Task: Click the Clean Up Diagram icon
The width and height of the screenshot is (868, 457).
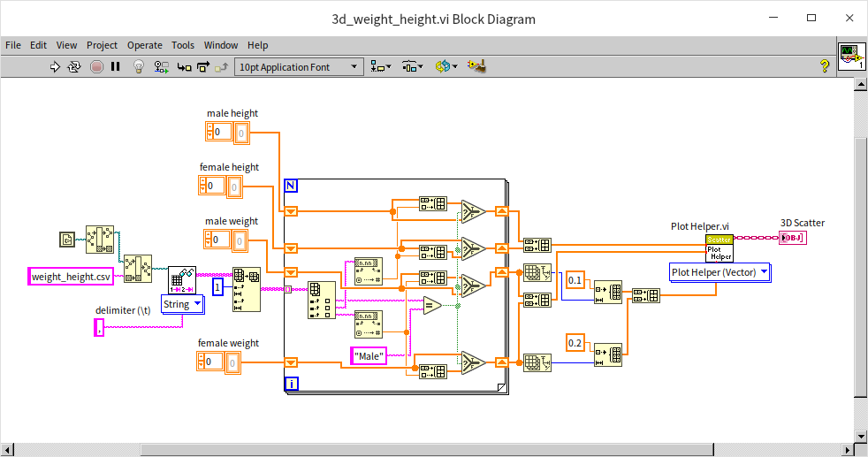Action: pyautogui.click(x=478, y=66)
